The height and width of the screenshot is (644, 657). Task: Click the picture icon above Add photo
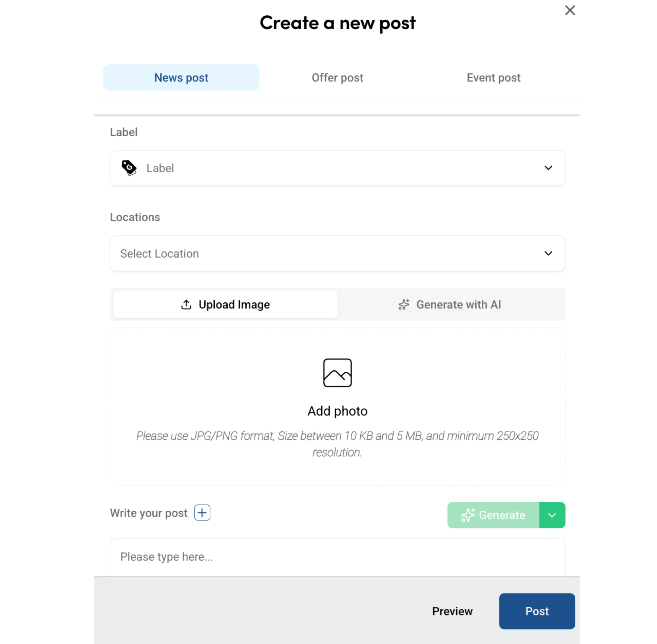pyautogui.click(x=337, y=373)
